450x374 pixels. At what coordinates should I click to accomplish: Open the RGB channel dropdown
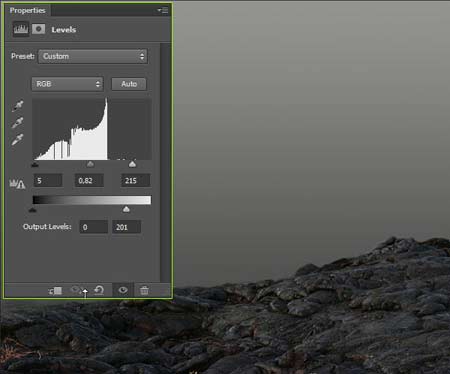[x=68, y=84]
